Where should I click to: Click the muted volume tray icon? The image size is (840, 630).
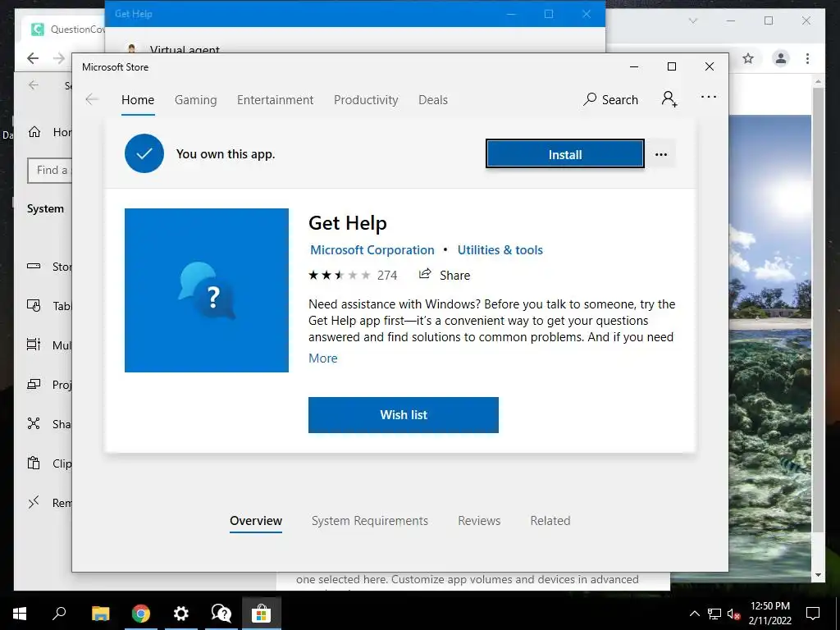click(734, 614)
